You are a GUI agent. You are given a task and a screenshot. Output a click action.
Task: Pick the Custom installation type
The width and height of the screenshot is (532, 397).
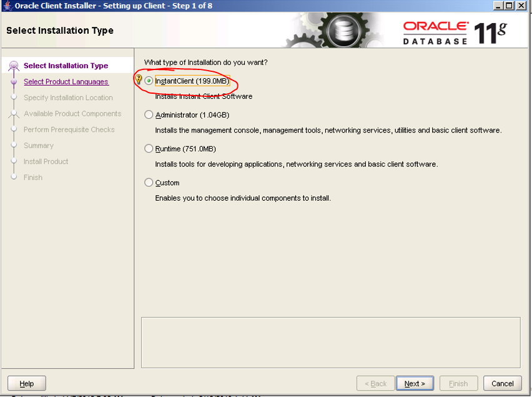[149, 183]
